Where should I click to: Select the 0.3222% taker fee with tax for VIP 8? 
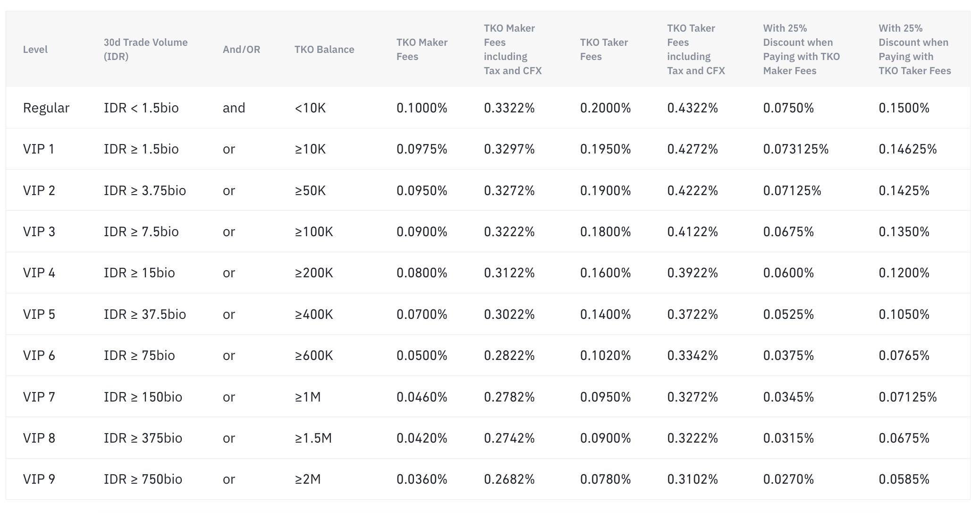pos(693,438)
